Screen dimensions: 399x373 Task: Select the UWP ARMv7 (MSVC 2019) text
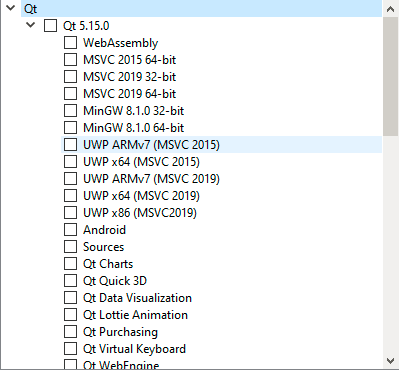[151, 179]
